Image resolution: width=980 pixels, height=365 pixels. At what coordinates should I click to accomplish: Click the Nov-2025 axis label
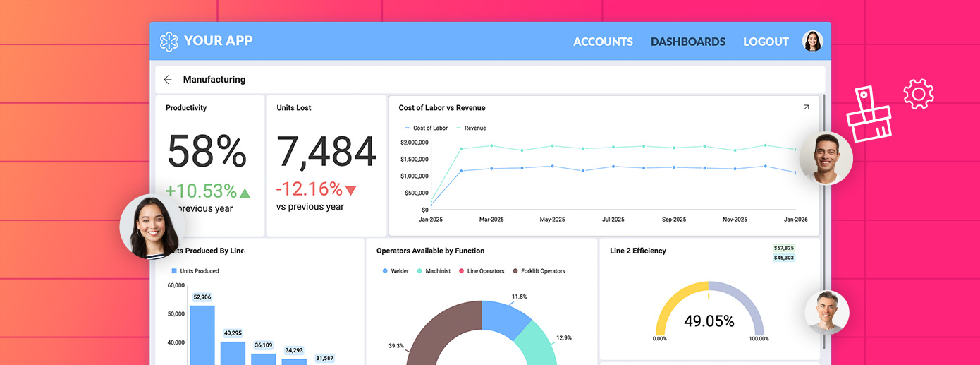[735, 220]
